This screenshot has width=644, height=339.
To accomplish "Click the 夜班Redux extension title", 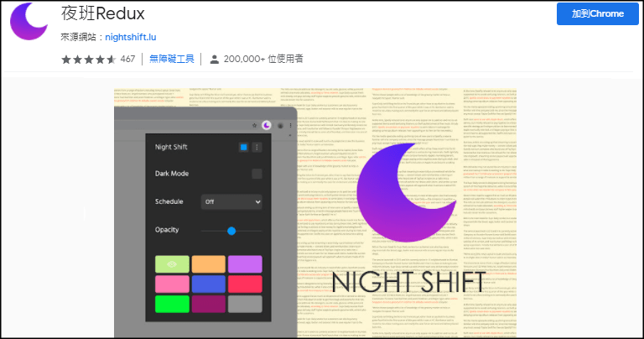I will point(102,13).
